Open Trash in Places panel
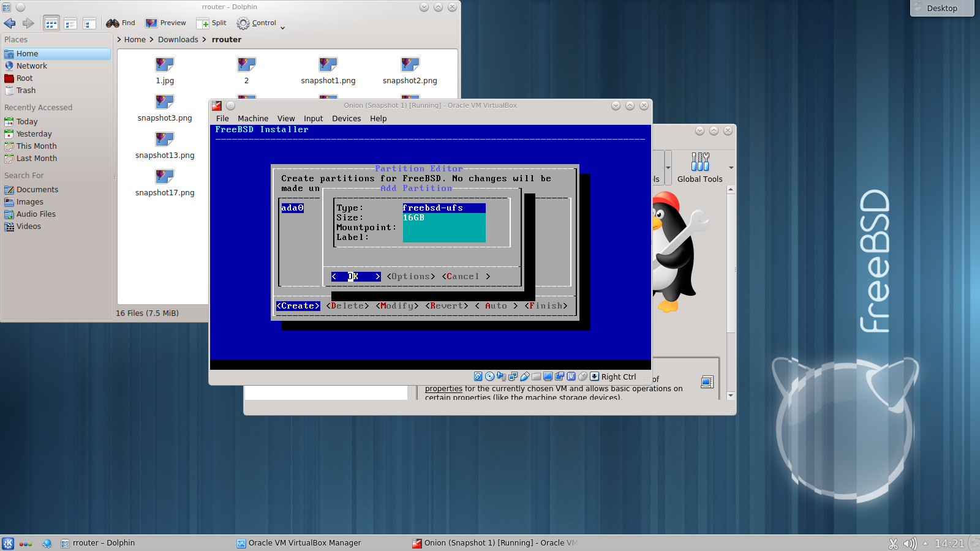 click(x=56, y=91)
